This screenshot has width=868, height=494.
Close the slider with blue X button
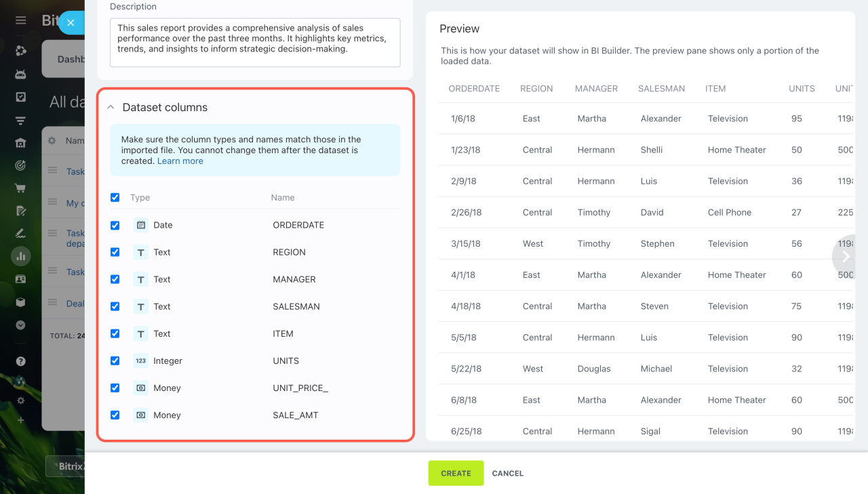point(71,22)
